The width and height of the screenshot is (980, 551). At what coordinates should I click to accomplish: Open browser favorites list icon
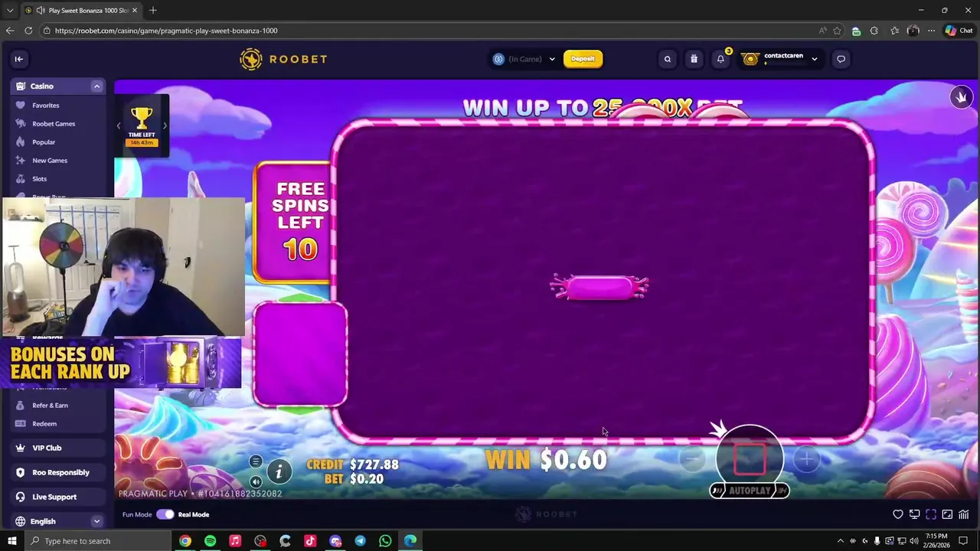894,31
